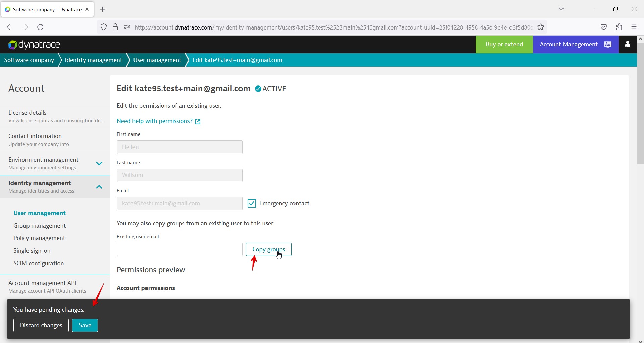The height and width of the screenshot is (343, 644).
Task: Click the Existing user email input field
Action: click(x=179, y=249)
